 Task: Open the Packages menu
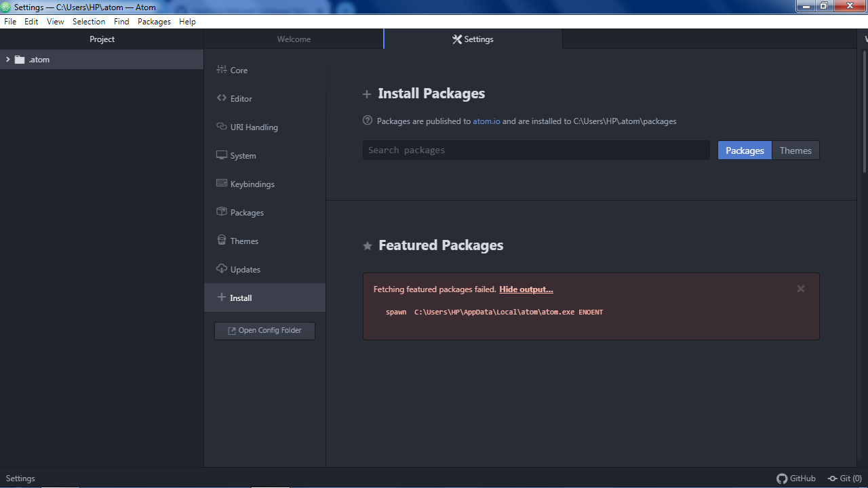(x=154, y=21)
